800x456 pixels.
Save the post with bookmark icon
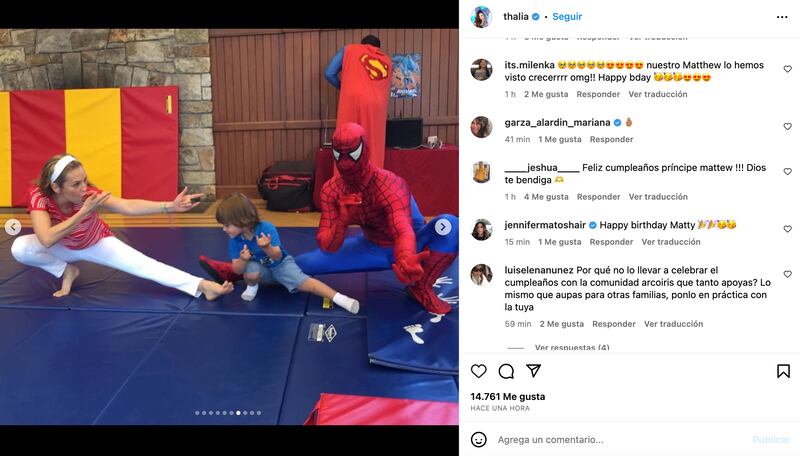(783, 371)
